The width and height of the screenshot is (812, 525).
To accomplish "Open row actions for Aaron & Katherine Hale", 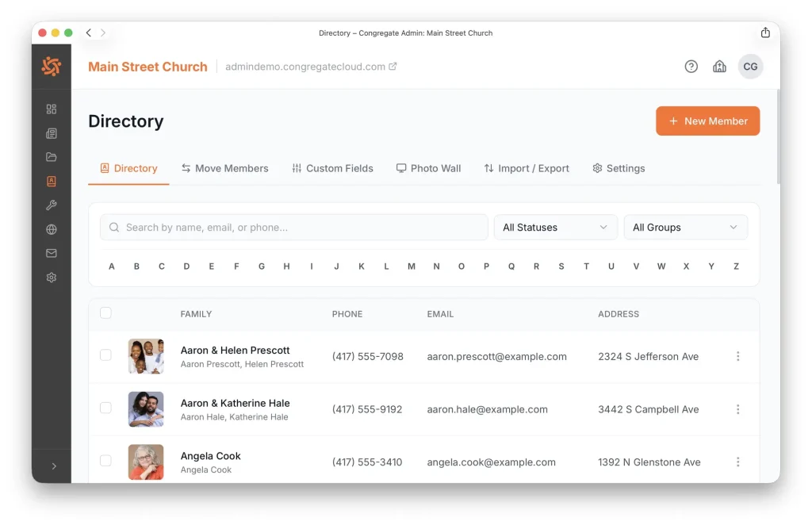I will click(738, 409).
